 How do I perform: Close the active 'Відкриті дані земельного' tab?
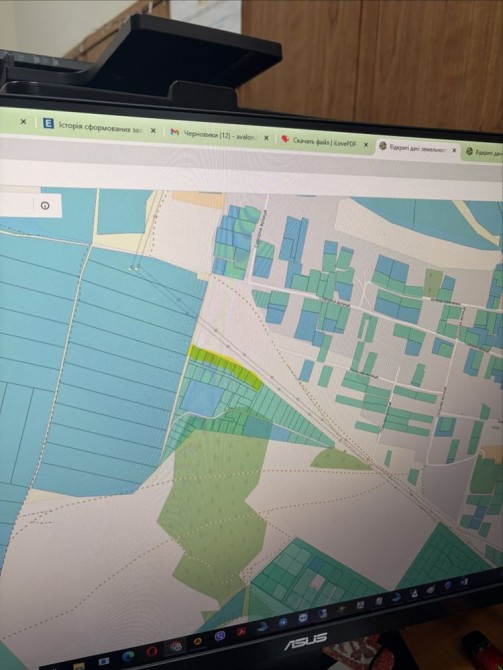click(454, 150)
